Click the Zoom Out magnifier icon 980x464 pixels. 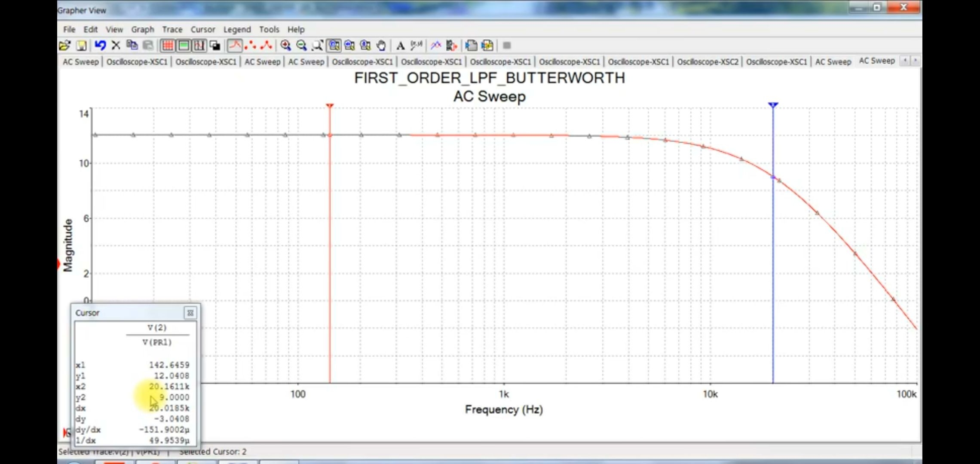tap(301, 46)
